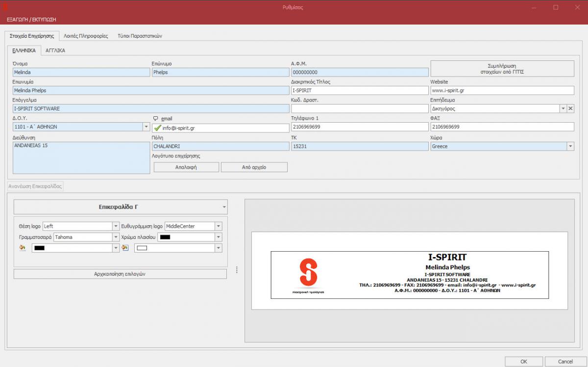This screenshot has width=588, height=367.
Task: Click the Melinda Phelps name in the header preview
Action: click(x=447, y=267)
